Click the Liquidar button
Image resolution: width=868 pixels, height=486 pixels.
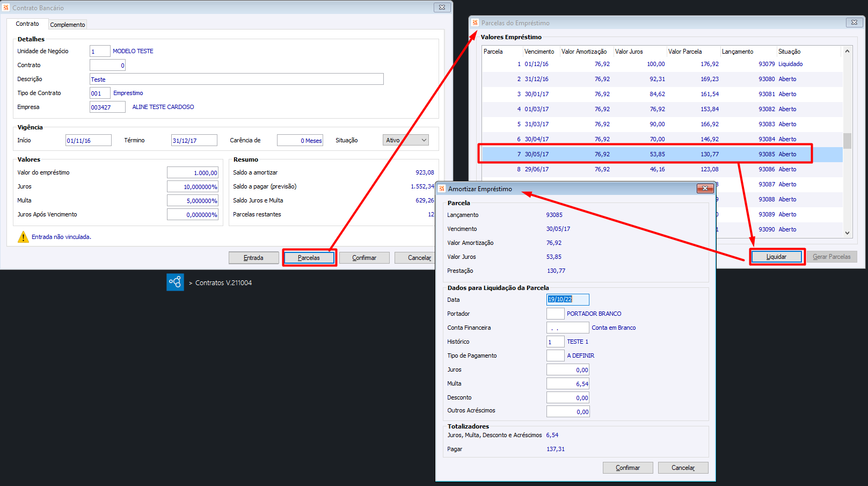[x=776, y=257]
